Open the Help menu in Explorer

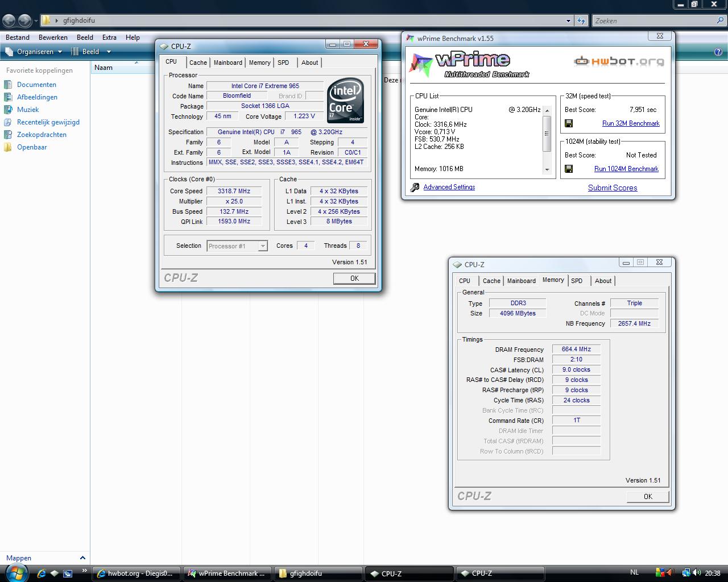[133, 38]
